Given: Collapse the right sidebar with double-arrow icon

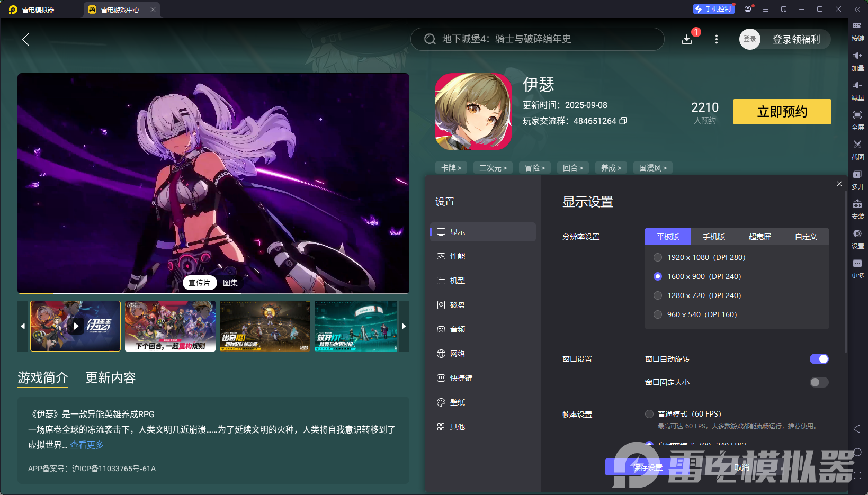Looking at the screenshot, I should [857, 9].
